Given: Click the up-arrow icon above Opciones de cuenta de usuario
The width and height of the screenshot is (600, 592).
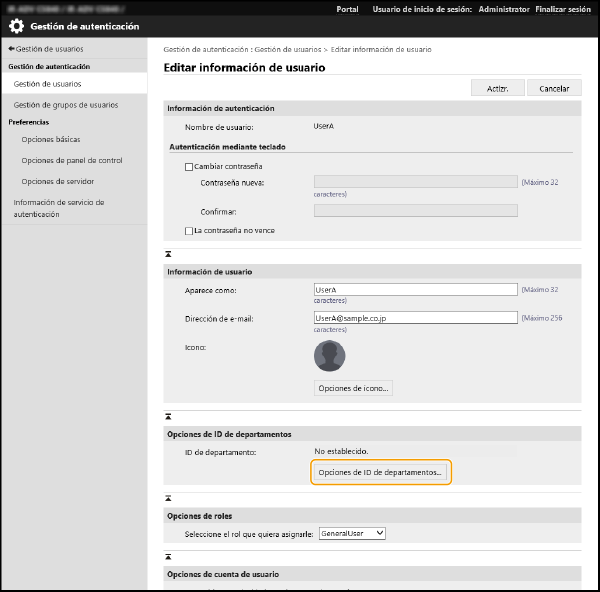Looking at the screenshot, I should point(168,556).
